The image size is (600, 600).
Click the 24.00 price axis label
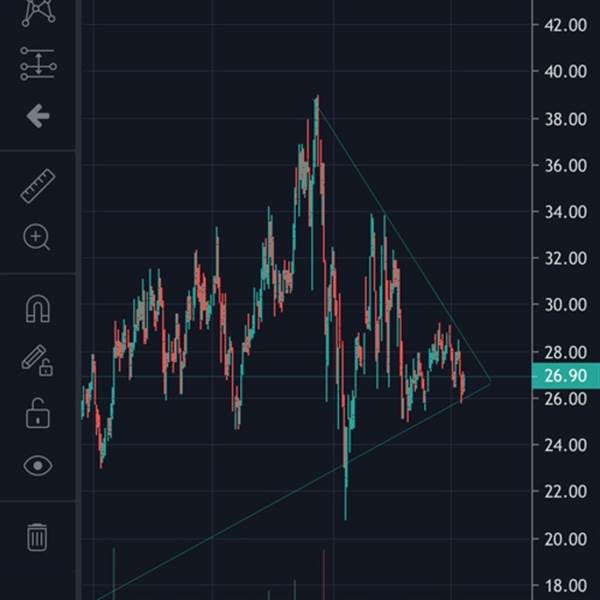[x=566, y=445]
